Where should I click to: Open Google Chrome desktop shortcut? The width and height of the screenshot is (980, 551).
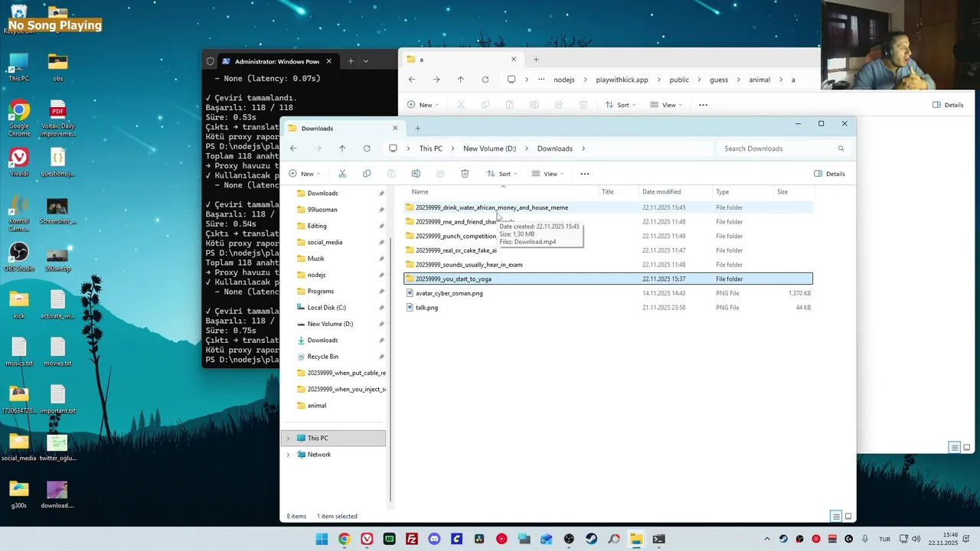[19, 119]
